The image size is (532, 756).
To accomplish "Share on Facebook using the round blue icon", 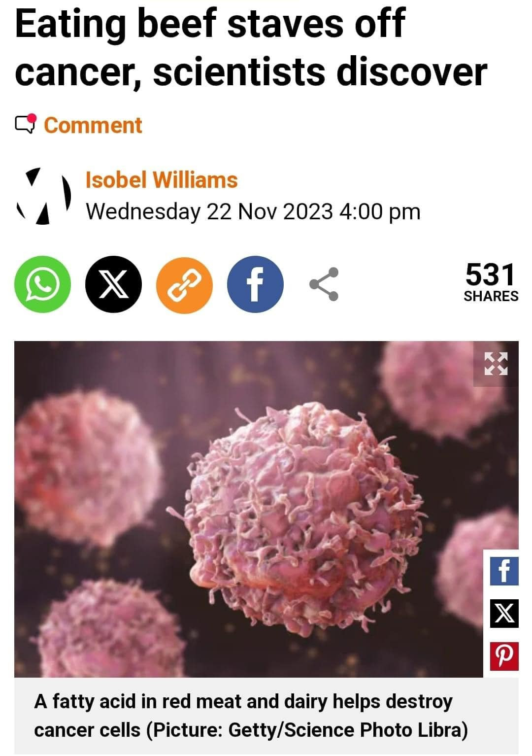I will 255,284.
